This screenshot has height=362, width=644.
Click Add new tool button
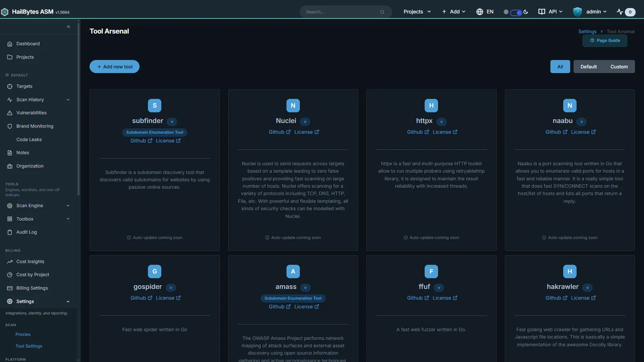[x=114, y=67]
